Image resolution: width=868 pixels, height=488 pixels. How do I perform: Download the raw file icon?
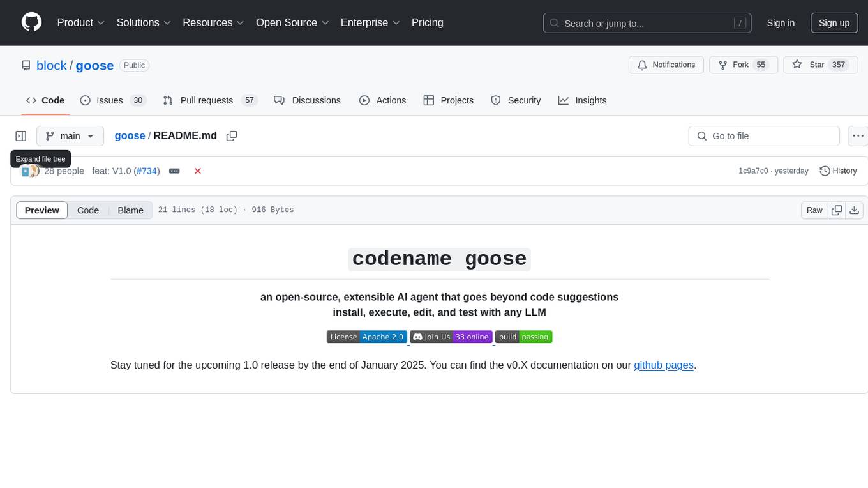pos(855,210)
